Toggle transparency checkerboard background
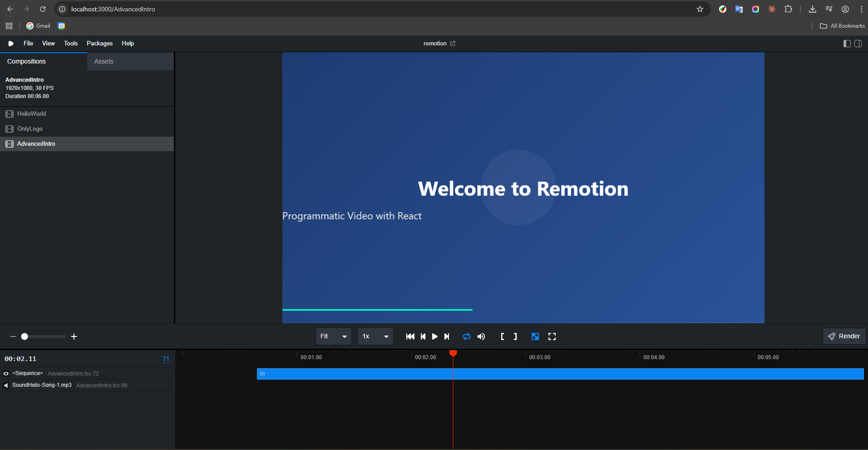Screen dimensions: 868x450 [535, 336]
